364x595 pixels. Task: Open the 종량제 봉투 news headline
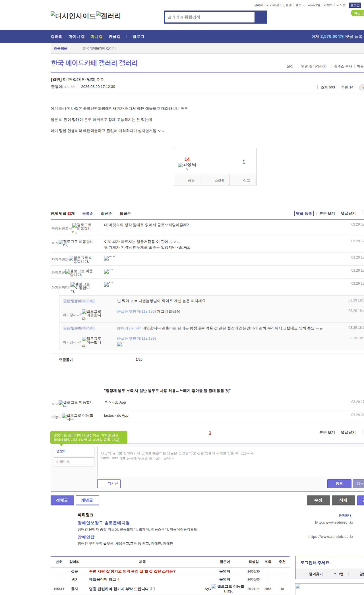click(167, 391)
